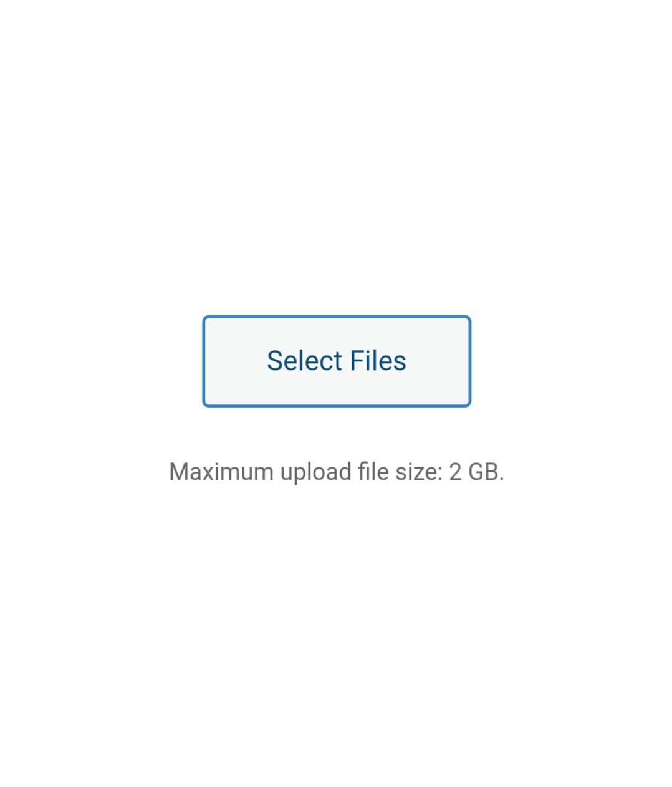Tap the blue-bordered Select Files button
672x787 pixels.
(337, 361)
